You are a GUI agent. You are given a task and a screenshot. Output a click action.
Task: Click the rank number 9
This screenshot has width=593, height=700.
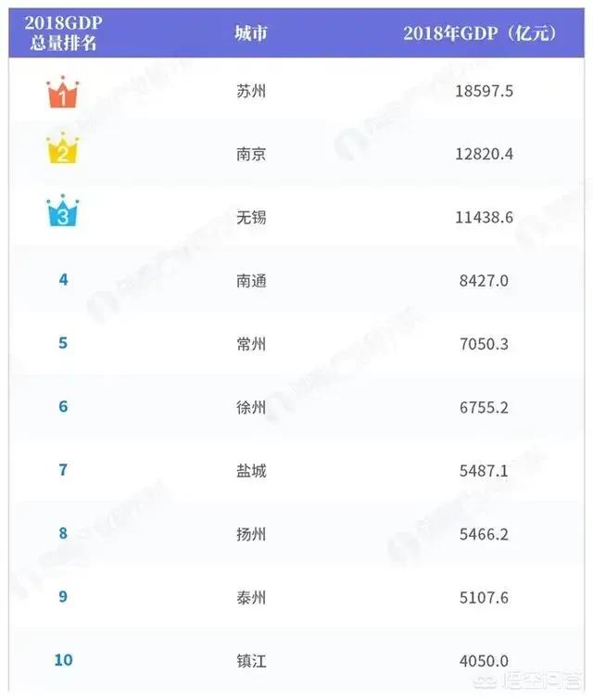click(63, 596)
